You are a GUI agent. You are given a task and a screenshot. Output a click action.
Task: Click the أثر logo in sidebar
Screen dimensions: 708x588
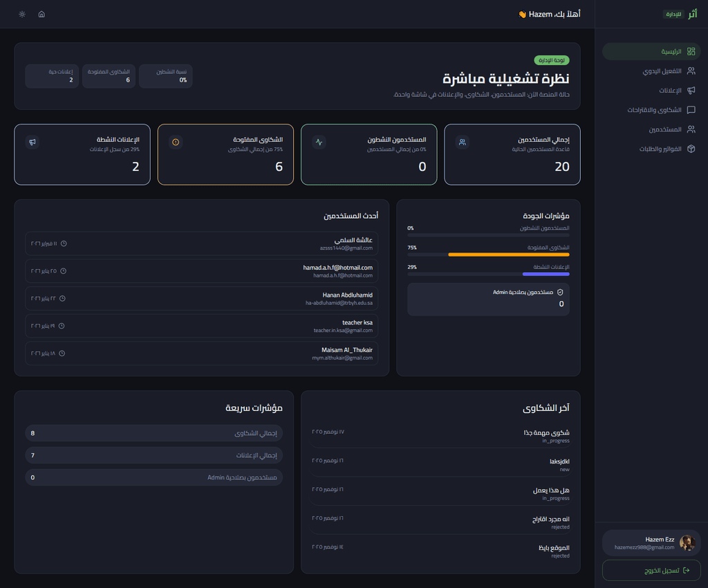[692, 14]
